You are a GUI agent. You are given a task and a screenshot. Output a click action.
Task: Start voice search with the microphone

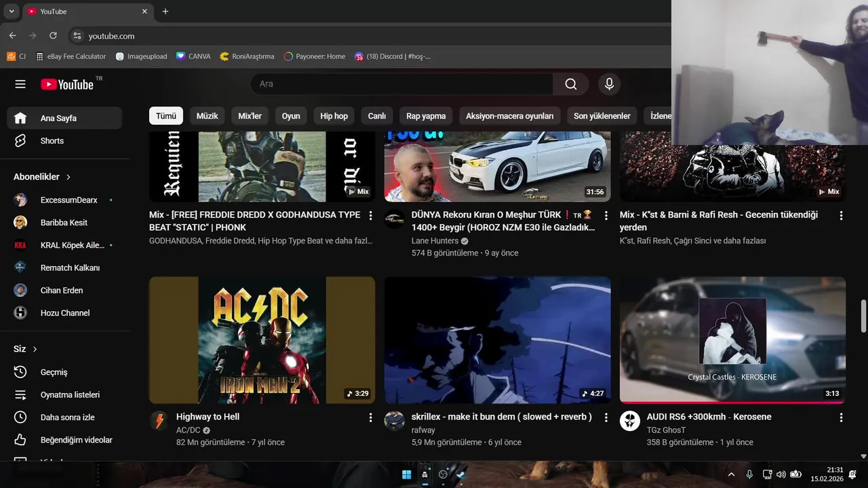coord(609,84)
